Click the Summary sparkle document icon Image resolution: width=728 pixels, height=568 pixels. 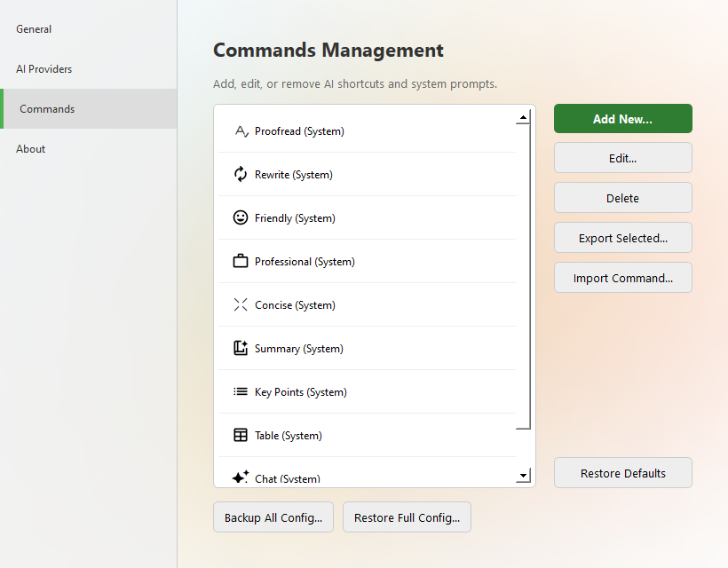click(x=241, y=348)
